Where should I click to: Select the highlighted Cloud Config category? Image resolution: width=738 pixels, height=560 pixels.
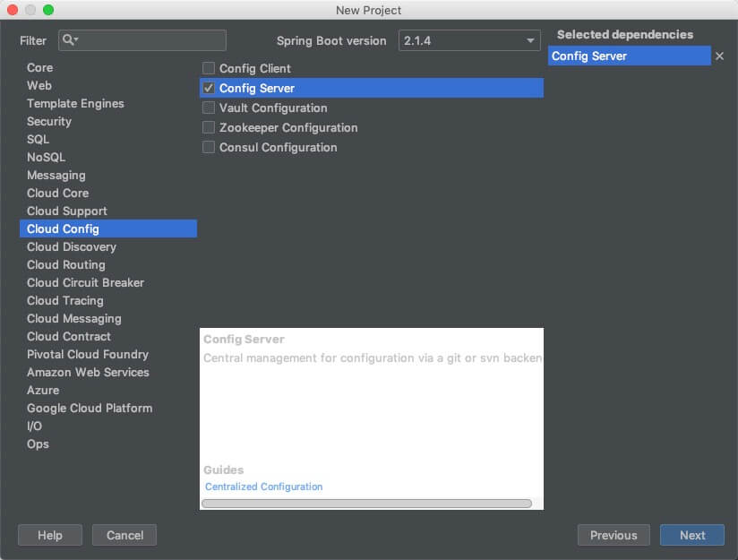pyautogui.click(x=108, y=228)
